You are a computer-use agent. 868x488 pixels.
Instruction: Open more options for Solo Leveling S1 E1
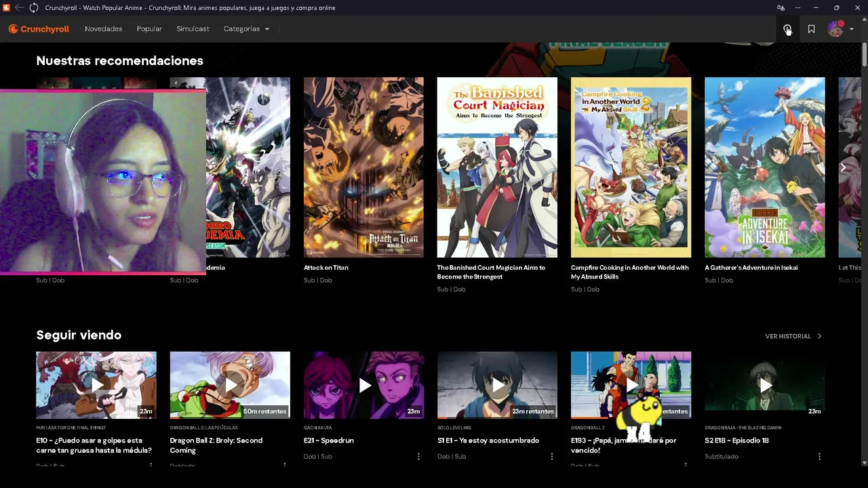pos(552,457)
